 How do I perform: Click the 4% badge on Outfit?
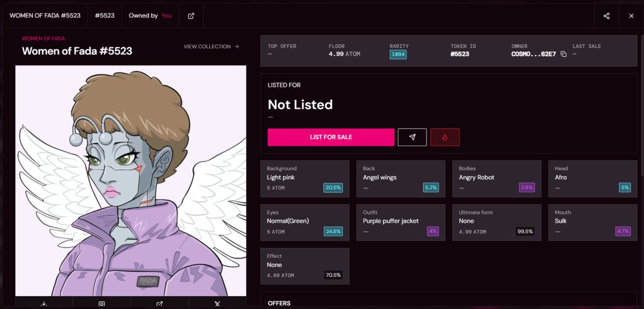coord(433,232)
